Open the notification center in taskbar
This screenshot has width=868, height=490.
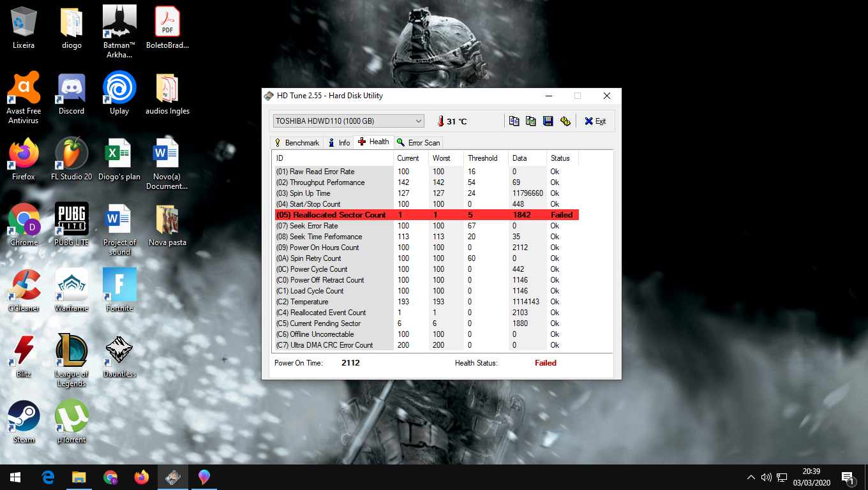848,477
